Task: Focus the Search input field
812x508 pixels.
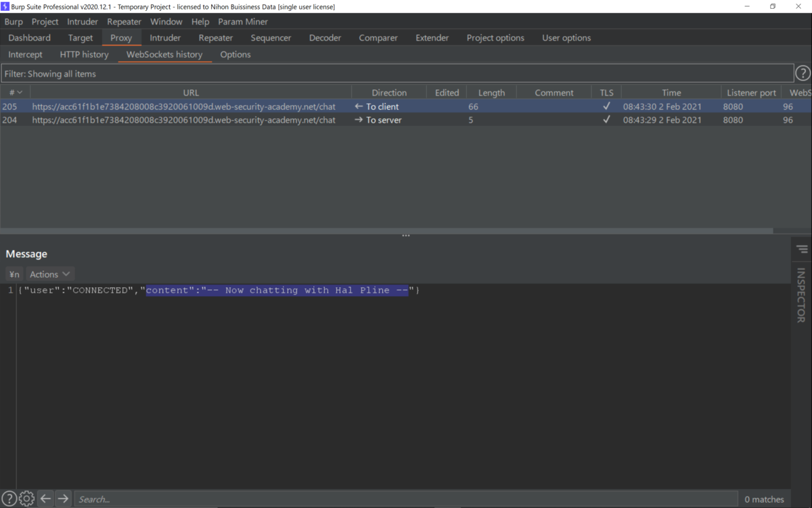Action: (405, 499)
